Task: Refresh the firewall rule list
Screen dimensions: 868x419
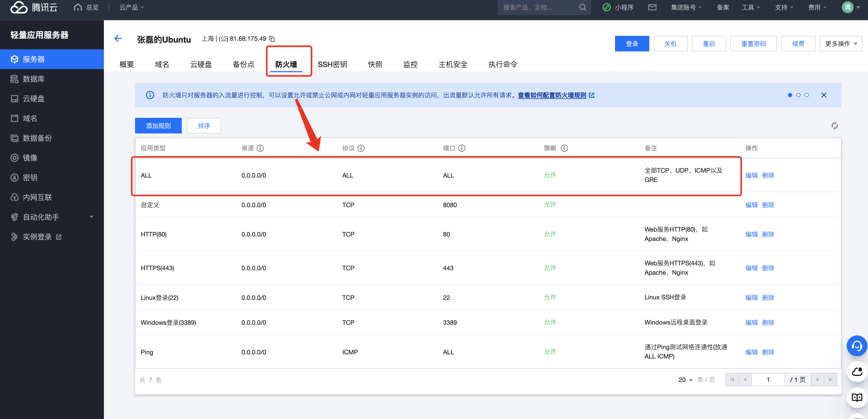Action: click(x=834, y=126)
